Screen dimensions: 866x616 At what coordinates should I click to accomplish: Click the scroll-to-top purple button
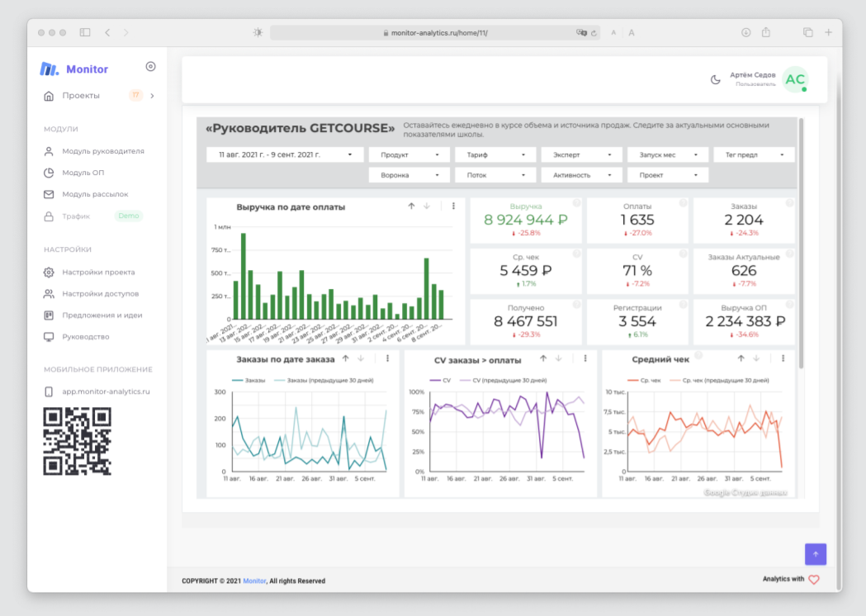(x=815, y=554)
